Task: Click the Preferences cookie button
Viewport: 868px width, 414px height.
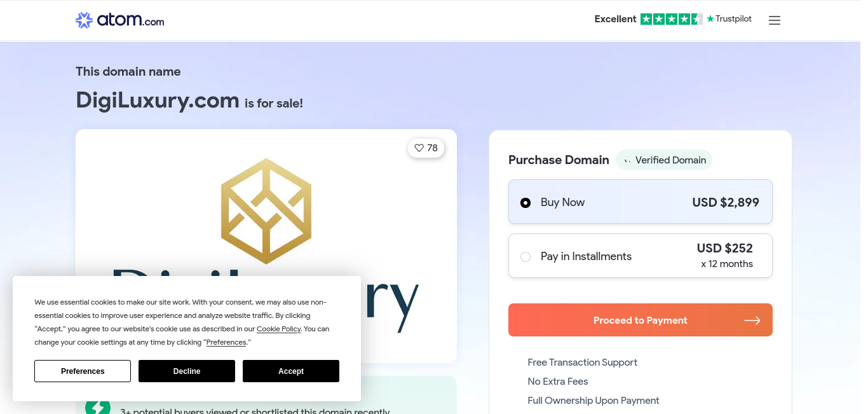Action: (x=83, y=371)
